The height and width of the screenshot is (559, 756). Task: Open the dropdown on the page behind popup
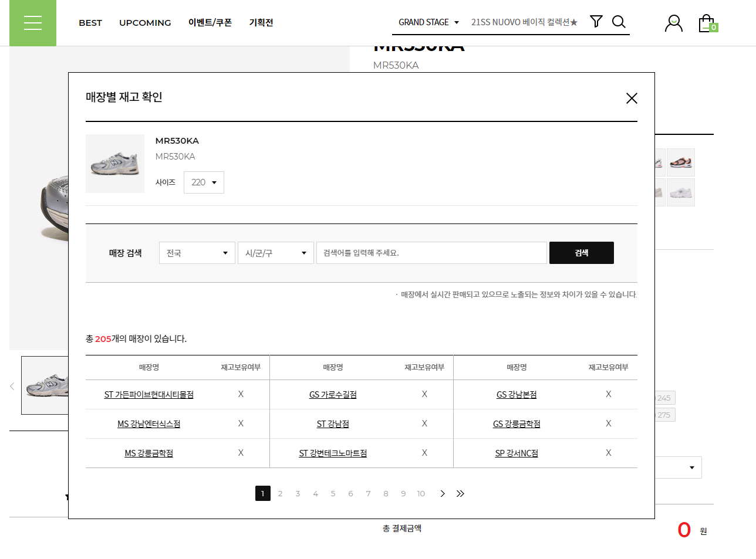pos(679,467)
